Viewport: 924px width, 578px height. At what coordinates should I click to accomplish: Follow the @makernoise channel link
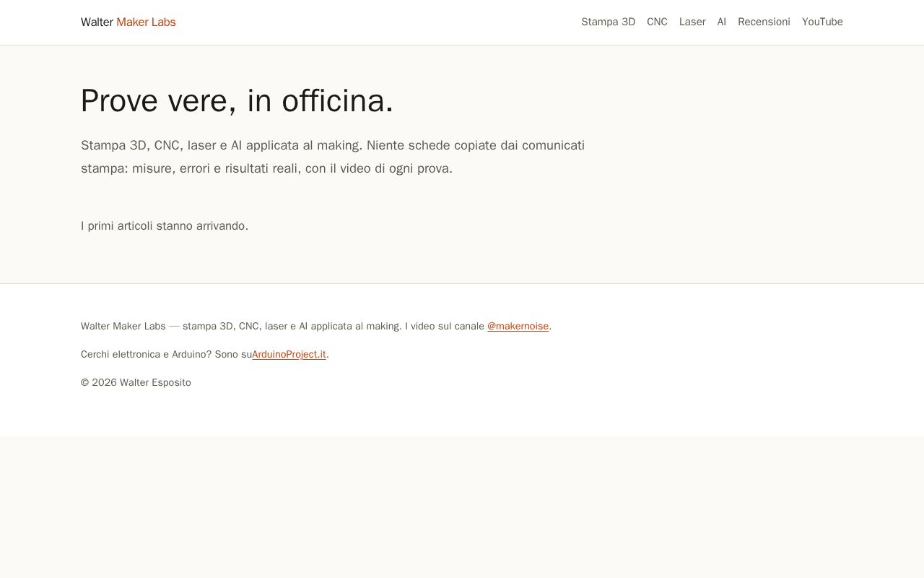click(518, 326)
